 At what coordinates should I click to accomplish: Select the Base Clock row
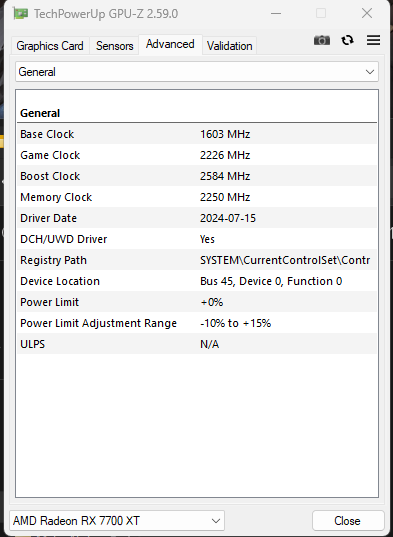pos(197,134)
